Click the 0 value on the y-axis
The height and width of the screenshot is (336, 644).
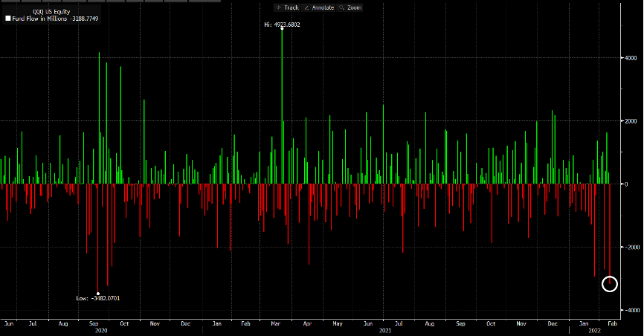pyautogui.click(x=626, y=184)
